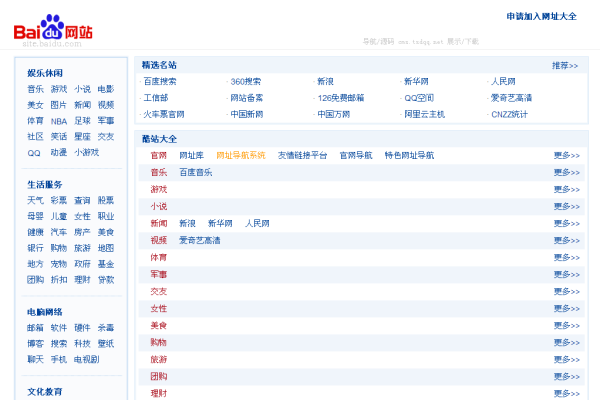Image resolution: width=600 pixels, height=400 pixels.
Task: Visit 126免费邮箱 link
Action: [x=341, y=98]
